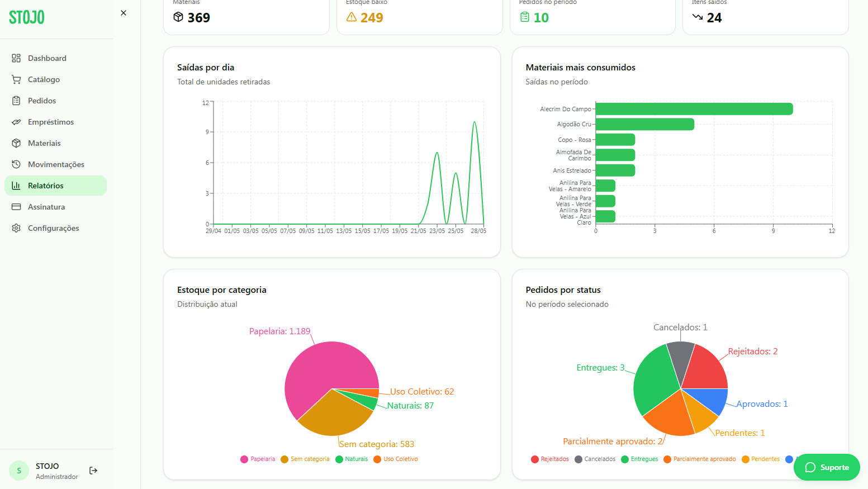Toggle the Papelaria legend entry
This screenshot has width=868, height=489.
tap(258, 459)
